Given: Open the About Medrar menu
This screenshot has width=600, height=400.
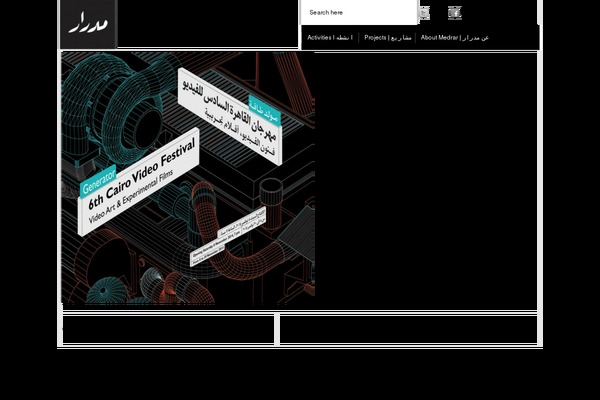Looking at the screenshot, I should (x=455, y=38).
